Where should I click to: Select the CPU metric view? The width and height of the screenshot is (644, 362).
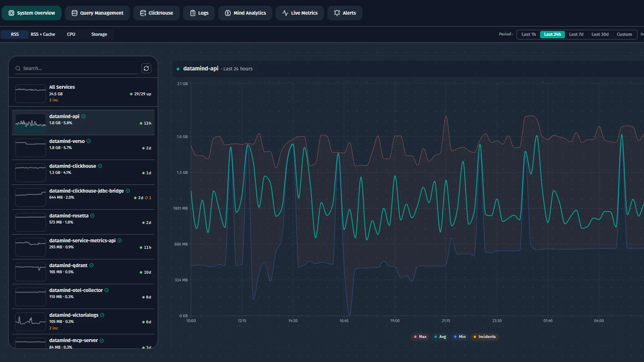coord(71,34)
